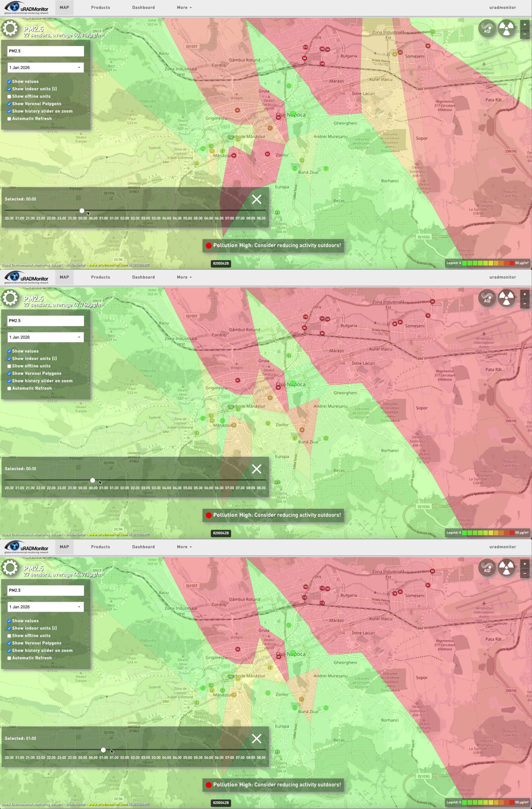Click the AQI icon in the top map
Screen dimensions: 532x809
(487, 28)
